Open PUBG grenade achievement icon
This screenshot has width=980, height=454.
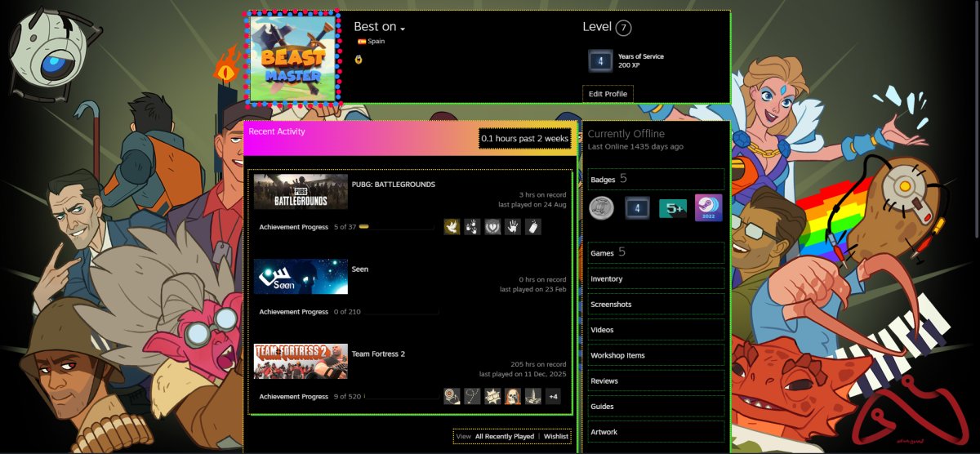click(533, 227)
